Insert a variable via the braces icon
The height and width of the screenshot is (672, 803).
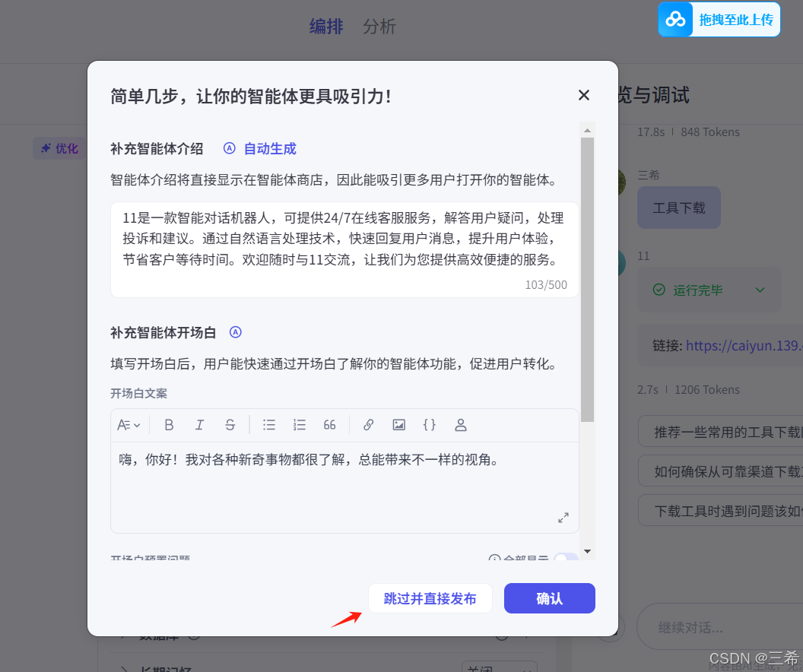pyautogui.click(x=429, y=425)
